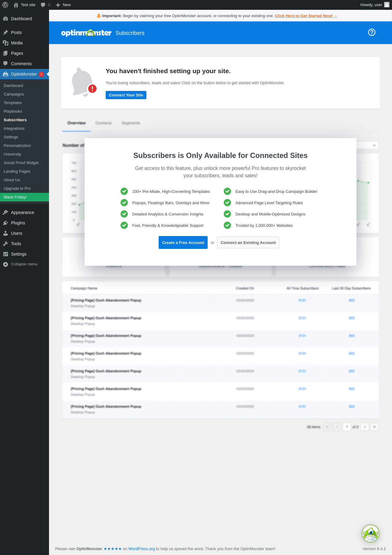Click the five star rating link
This screenshot has width=392, height=555.
(113, 549)
